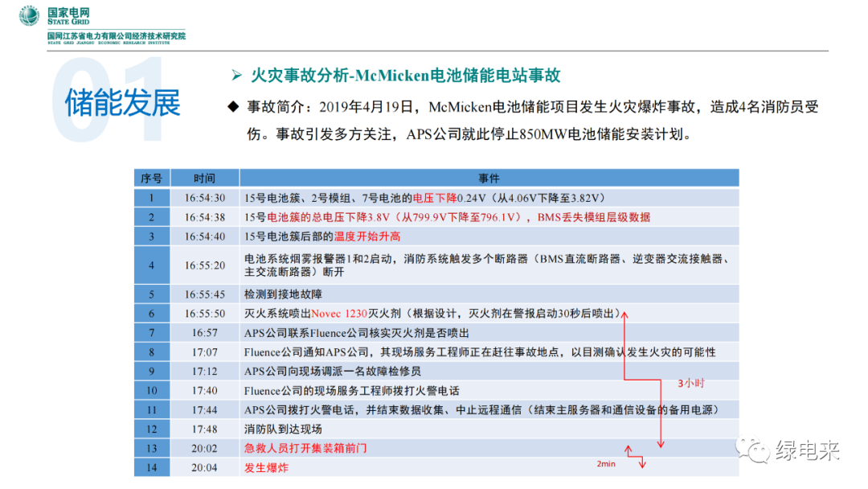Select the time cell 16:57
Image resolution: width=868 pixels, height=489 pixels.
click(x=205, y=334)
